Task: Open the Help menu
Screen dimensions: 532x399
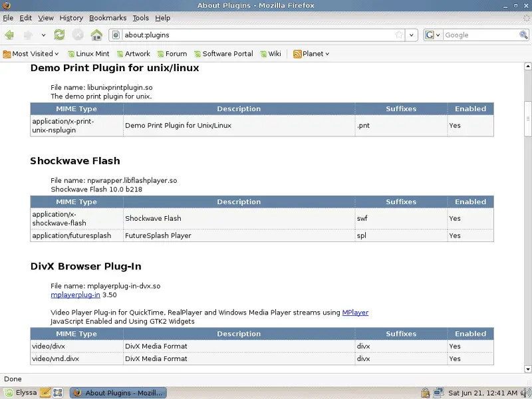Action: tap(162, 18)
